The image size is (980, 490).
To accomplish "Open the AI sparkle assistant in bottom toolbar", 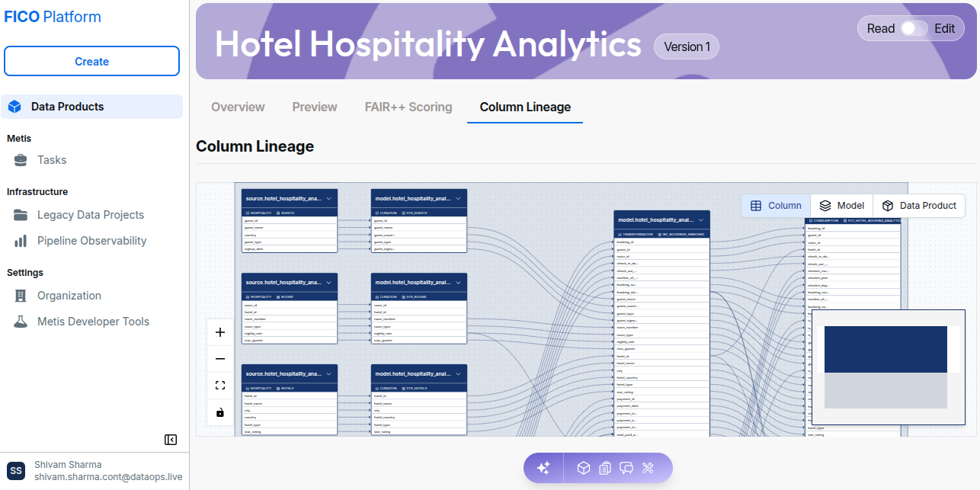I will [543, 468].
